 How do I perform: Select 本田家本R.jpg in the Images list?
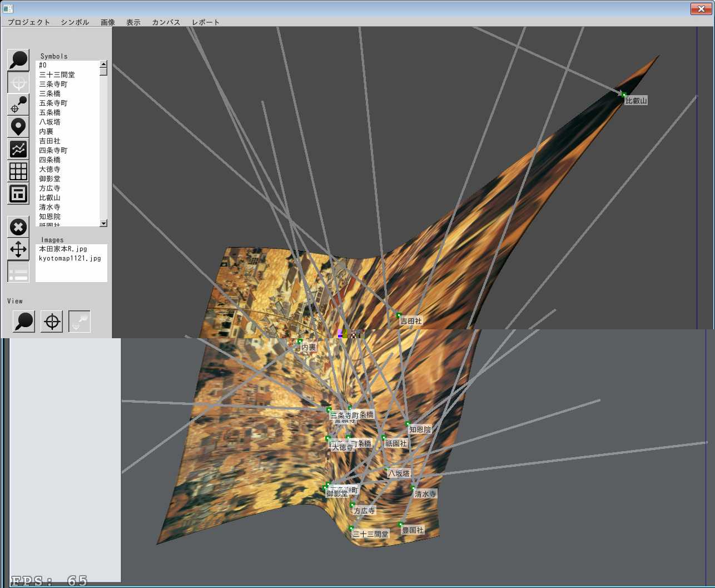tap(71, 249)
